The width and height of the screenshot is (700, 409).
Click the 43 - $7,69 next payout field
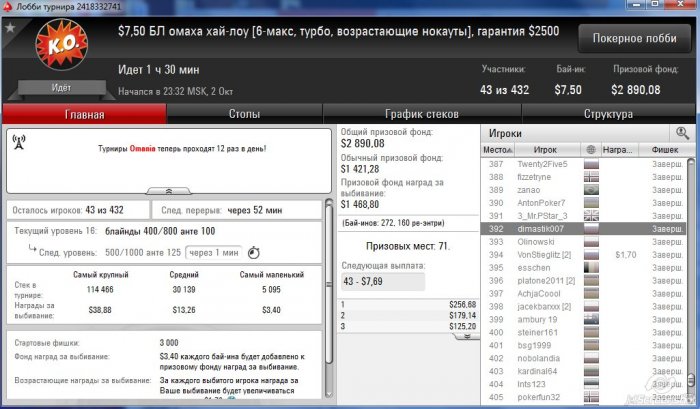[x=383, y=281]
